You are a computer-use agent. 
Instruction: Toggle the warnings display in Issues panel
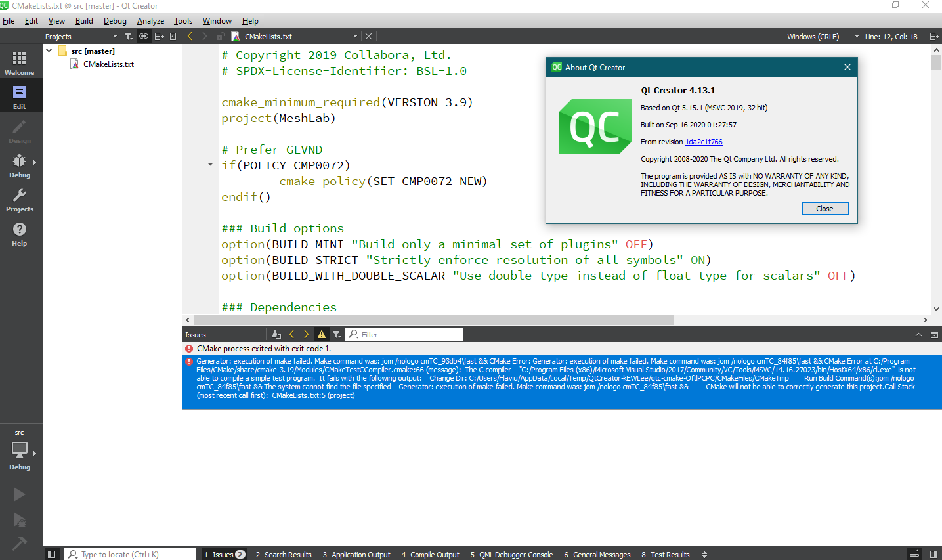coord(321,334)
